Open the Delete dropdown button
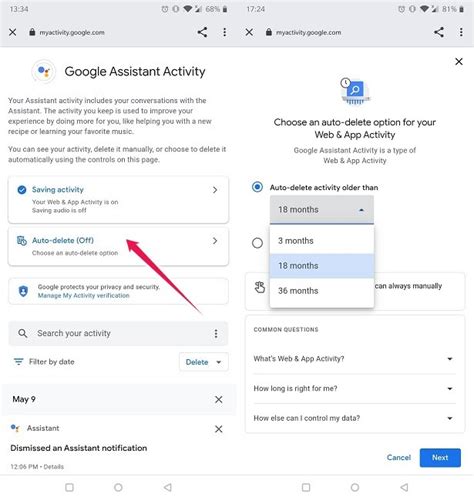Screen dimensions: 474x500 point(204,362)
